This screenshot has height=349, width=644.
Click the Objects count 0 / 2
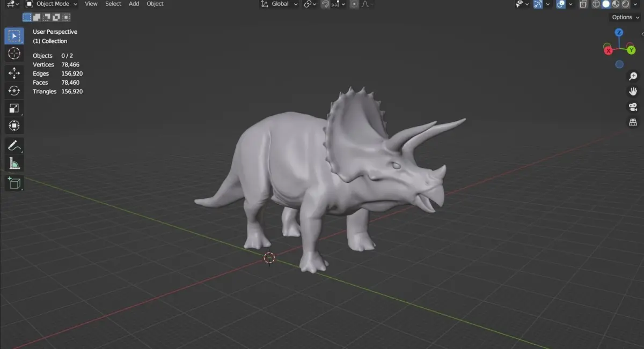(67, 56)
